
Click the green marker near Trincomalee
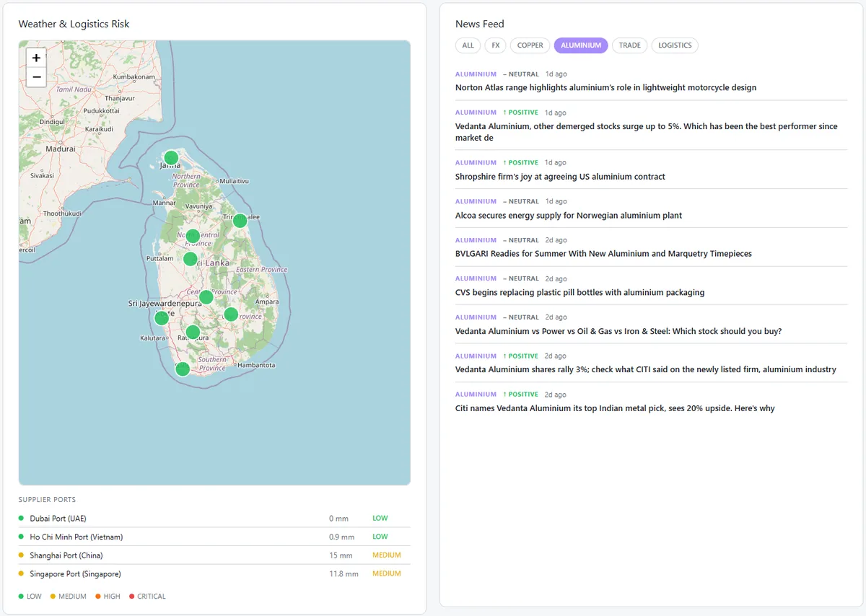pos(240,221)
